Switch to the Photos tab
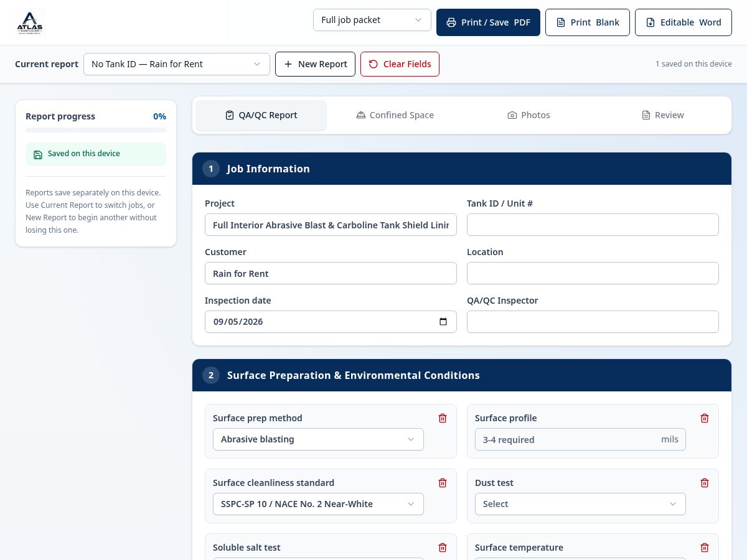747x560 pixels. coord(529,115)
